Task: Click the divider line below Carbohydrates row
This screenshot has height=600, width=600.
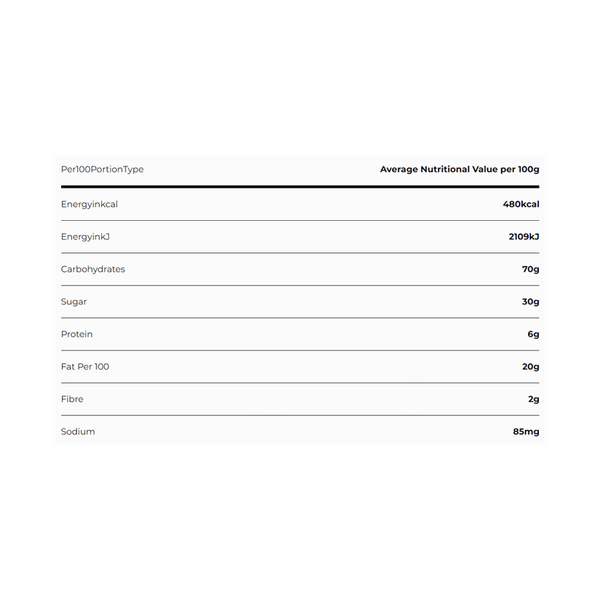Action: click(300, 285)
